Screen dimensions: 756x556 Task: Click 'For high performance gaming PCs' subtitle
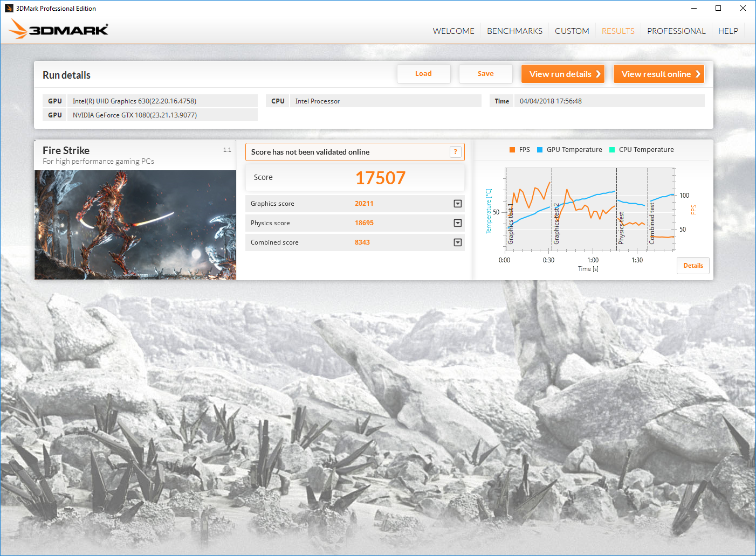coord(98,161)
